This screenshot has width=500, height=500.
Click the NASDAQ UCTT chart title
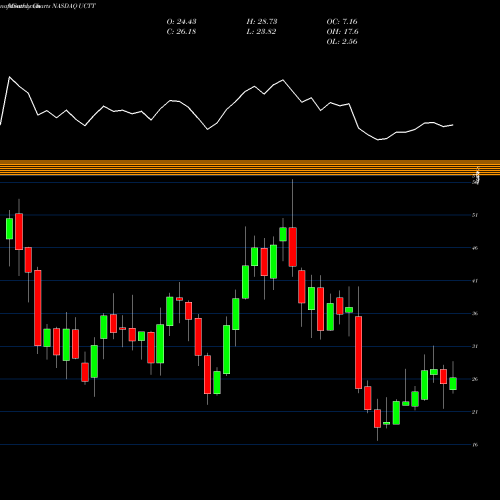[x=74, y=6]
